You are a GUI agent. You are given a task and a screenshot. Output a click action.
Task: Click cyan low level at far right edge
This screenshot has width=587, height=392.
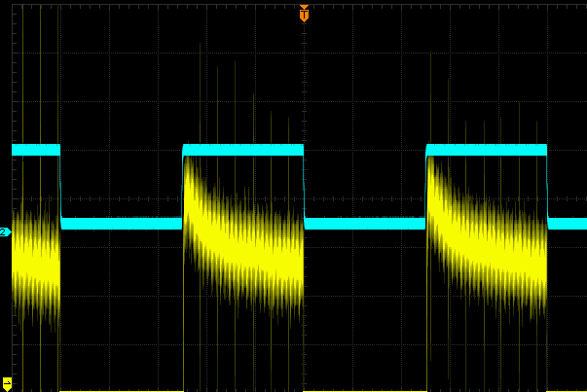[568, 224]
